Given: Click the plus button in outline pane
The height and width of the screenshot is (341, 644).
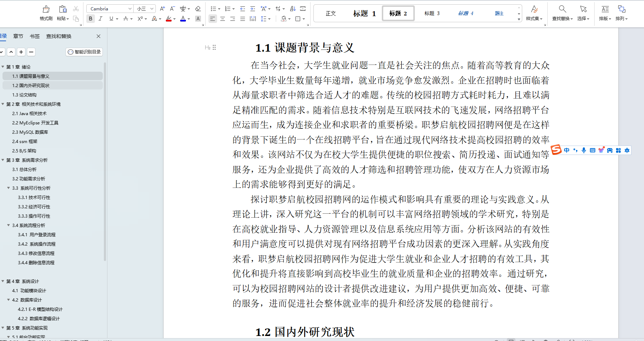Looking at the screenshot, I should coord(21,52).
